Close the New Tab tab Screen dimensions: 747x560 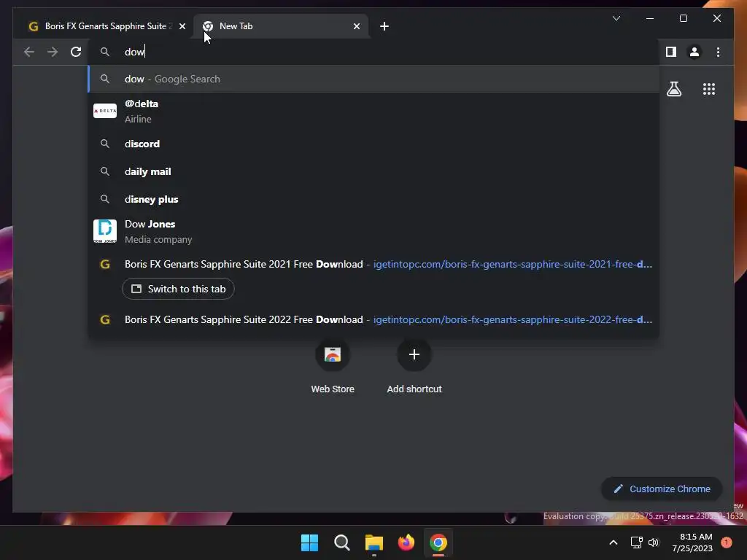click(x=357, y=26)
